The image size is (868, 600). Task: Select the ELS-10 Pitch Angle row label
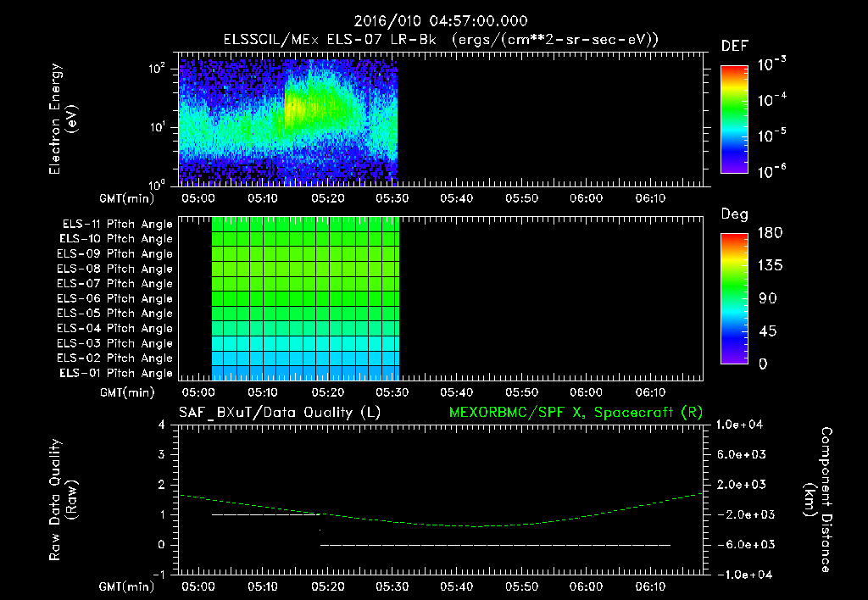pos(116,239)
